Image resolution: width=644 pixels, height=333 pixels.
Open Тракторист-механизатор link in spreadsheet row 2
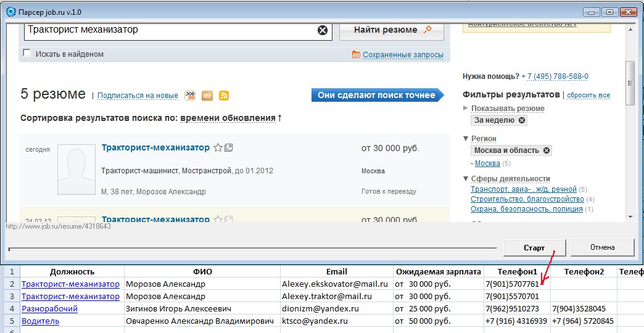[70, 284]
